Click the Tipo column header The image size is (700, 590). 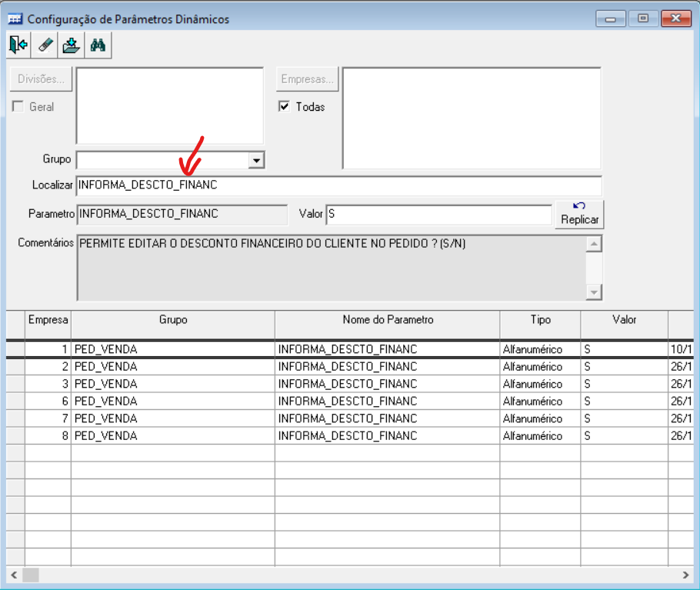point(540,325)
